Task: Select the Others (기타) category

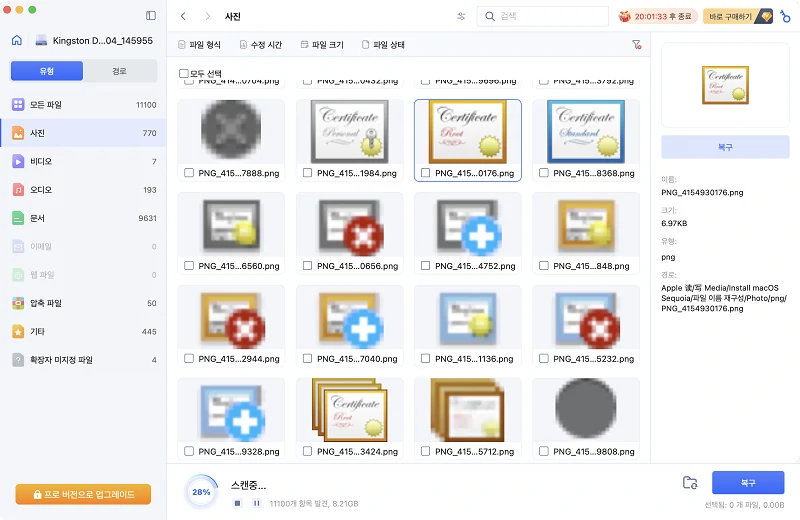Action: 83,332
